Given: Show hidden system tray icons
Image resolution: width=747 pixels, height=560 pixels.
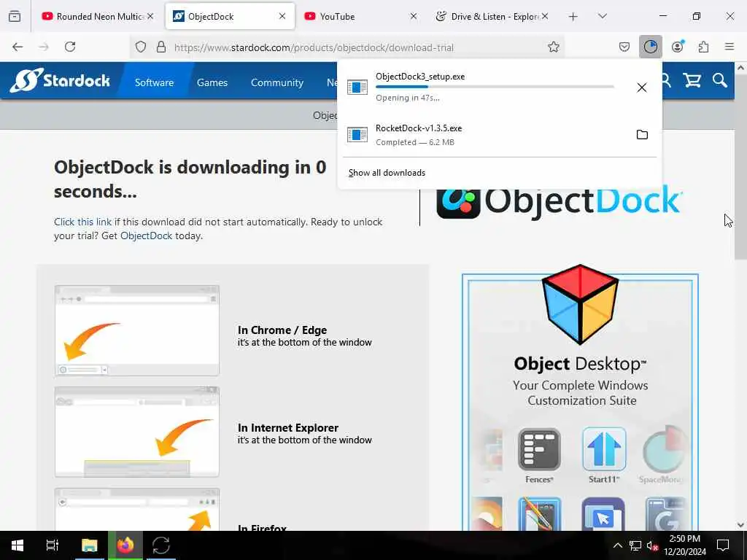Looking at the screenshot, I should coord(617,545).
